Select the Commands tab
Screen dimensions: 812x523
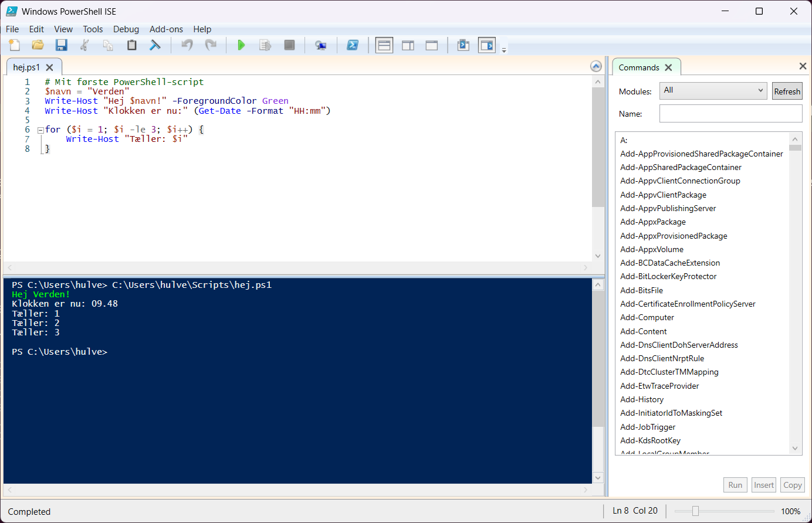(639, 67)
